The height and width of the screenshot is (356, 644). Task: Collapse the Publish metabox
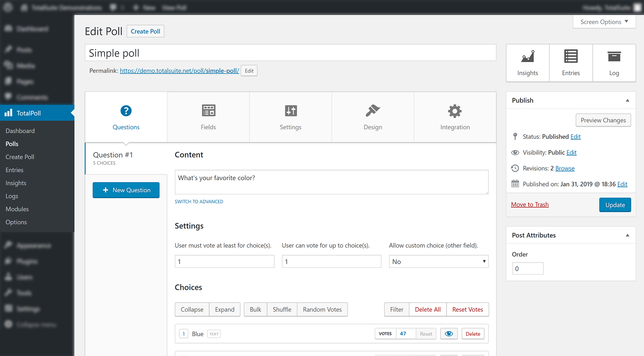pos(627,100)
